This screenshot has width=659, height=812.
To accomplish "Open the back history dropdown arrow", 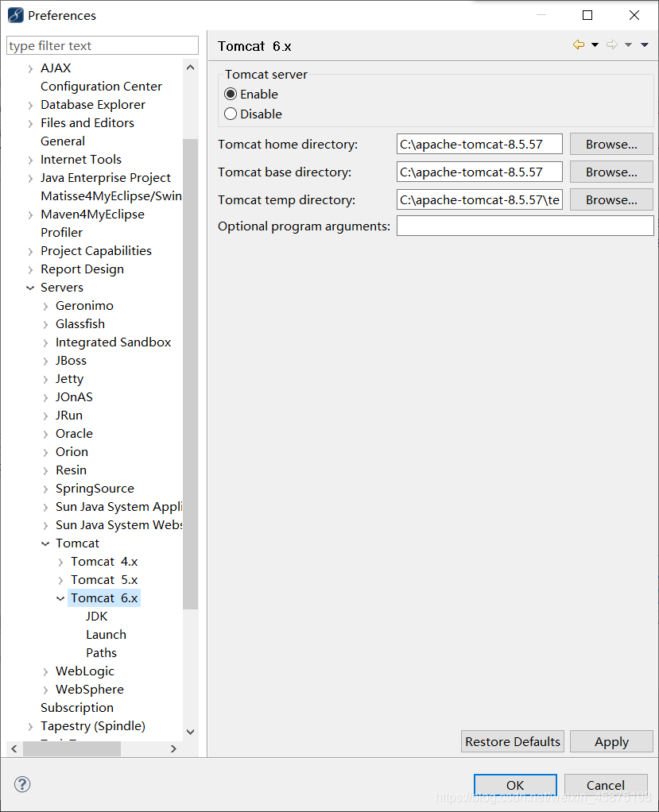I will [595, 45].
